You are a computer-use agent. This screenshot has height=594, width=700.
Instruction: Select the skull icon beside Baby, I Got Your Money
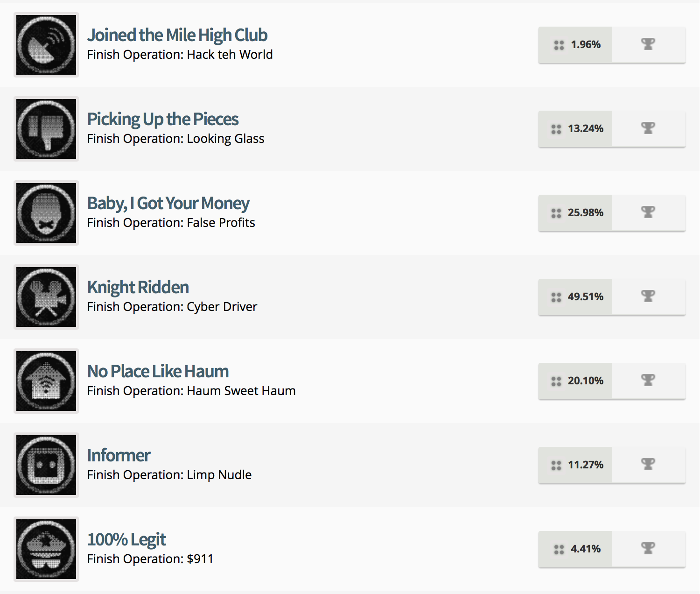46,213
